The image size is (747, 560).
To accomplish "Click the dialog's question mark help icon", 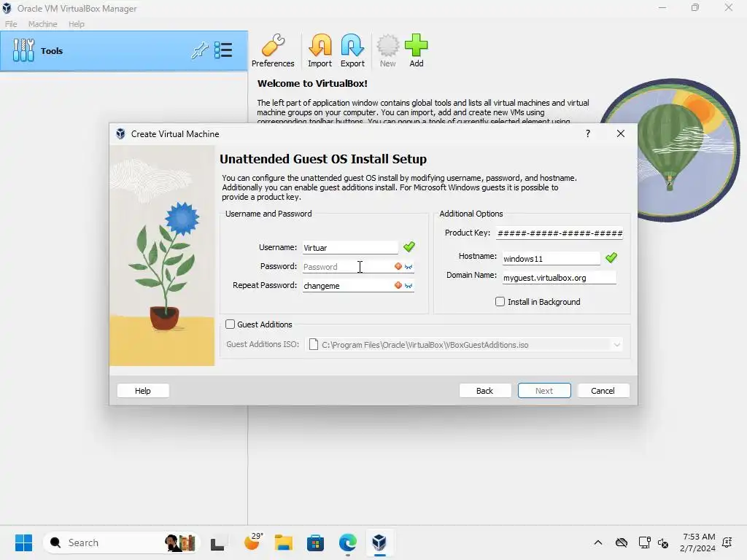I will [588, 133].
